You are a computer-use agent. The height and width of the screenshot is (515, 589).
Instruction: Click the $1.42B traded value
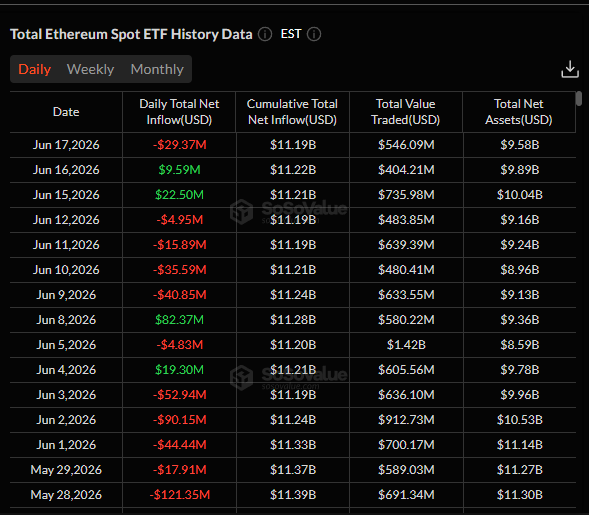(x=406, y=345)
